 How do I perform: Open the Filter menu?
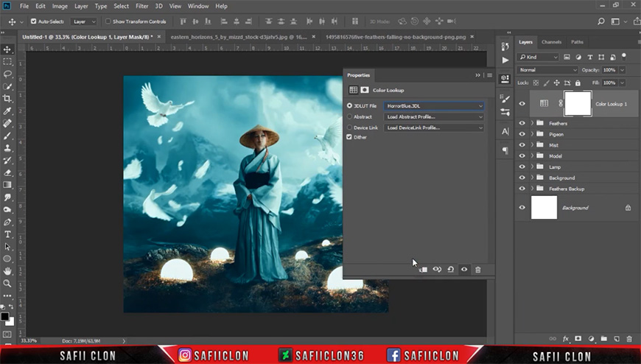[142, 6]
